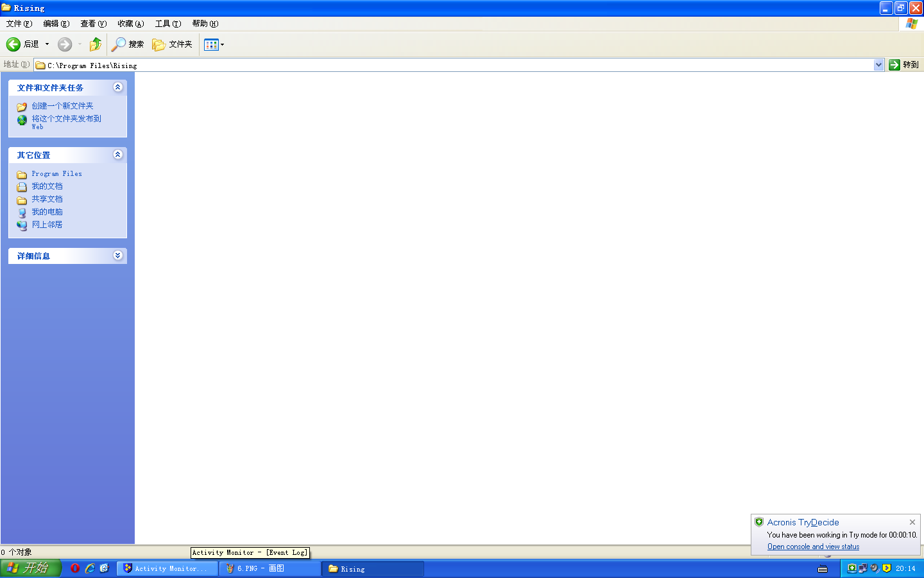Image resolution: width=924 pixels, height=578 pixels.
Task: Click the third quick launch icon after Internet Explorer
Action: (105, 568)
